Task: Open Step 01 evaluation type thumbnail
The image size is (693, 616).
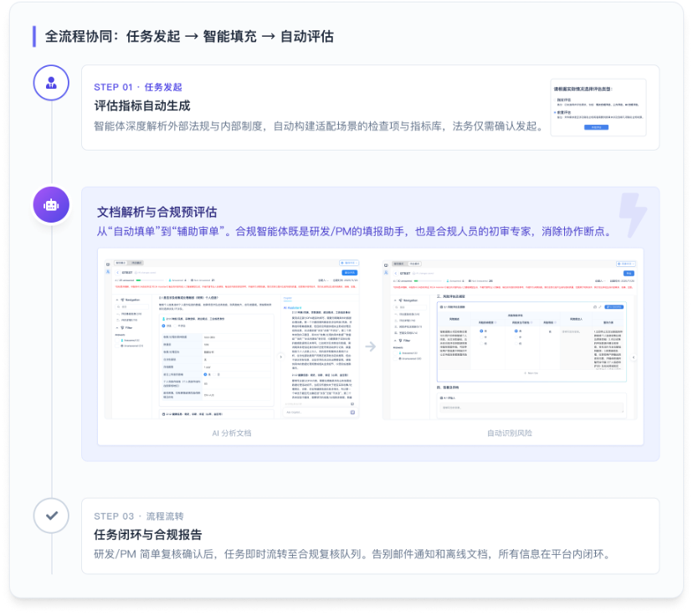Action: 598,107
